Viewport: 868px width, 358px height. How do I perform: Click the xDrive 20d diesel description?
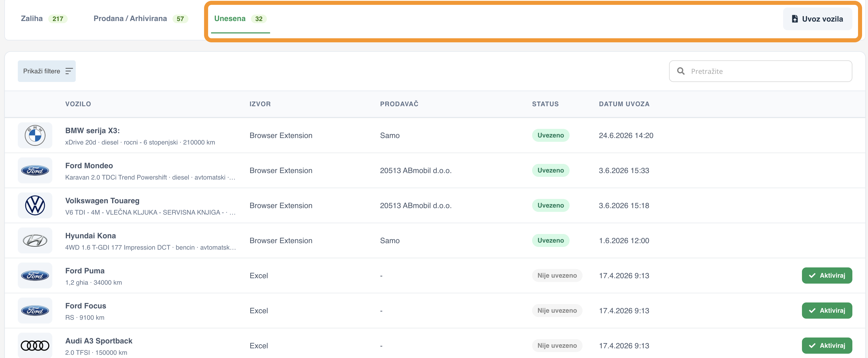pyautogui.click(x=140, y=143)
